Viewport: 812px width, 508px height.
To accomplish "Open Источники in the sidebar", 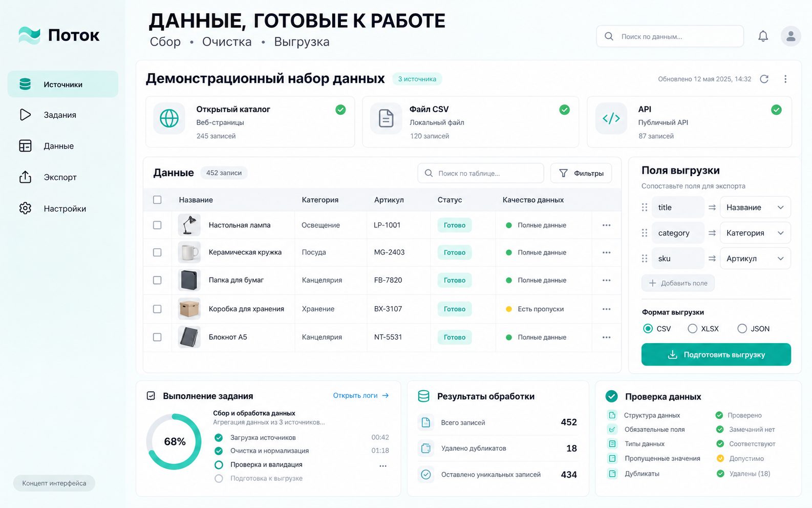I will pyautogui.click(x=63, y=84).
